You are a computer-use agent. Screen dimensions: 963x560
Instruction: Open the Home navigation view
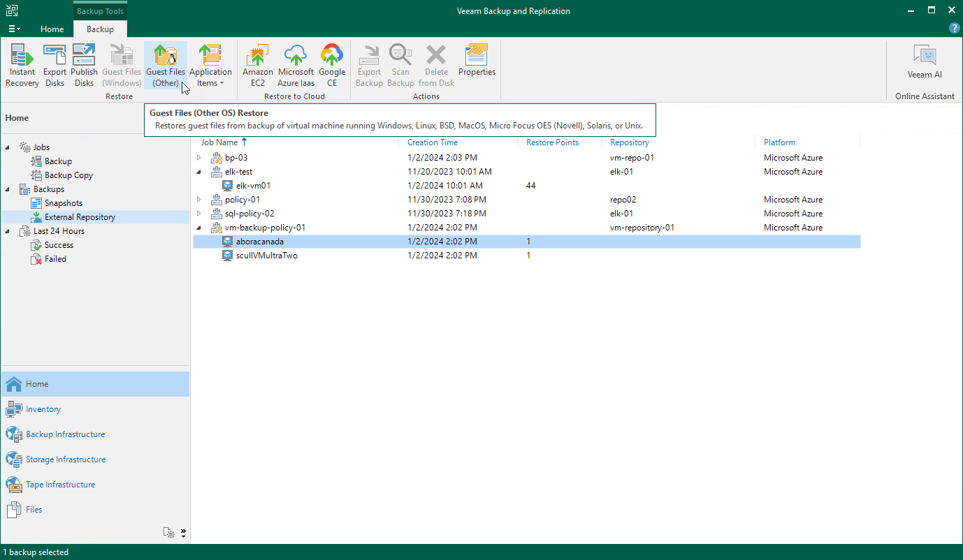pos(95,384)
